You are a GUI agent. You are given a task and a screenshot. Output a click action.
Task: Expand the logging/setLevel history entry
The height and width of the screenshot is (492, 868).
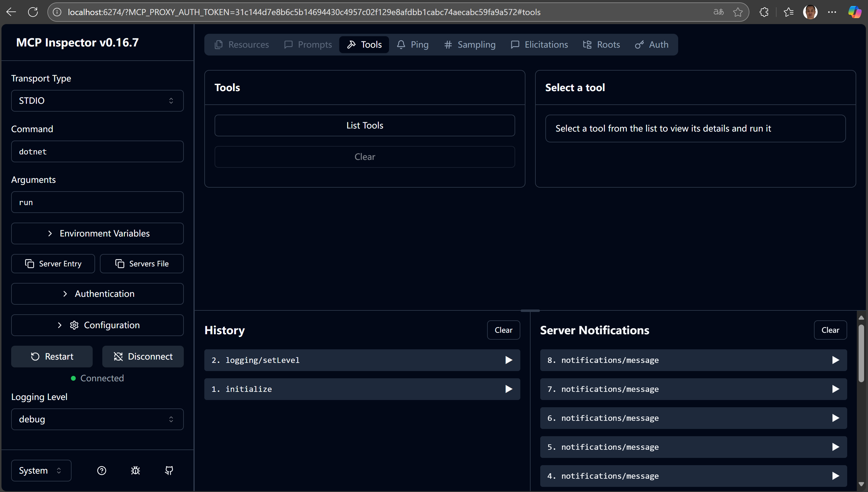tap(508, 360)
